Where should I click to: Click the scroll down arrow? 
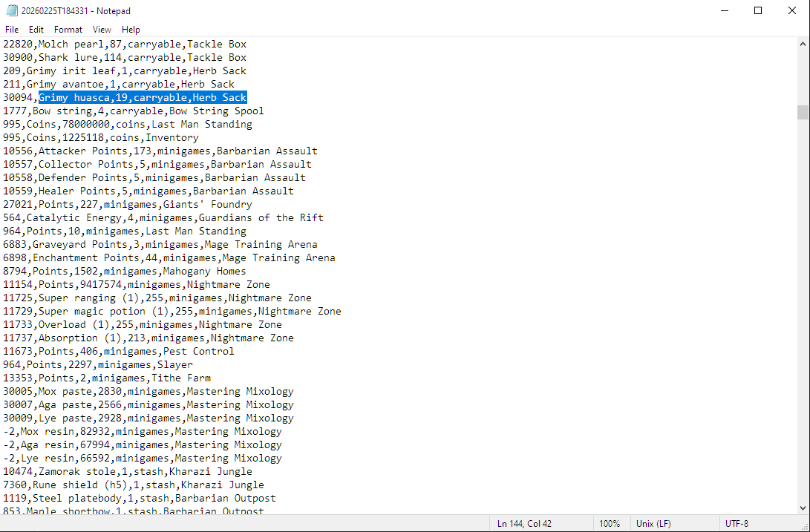(x=803, y=508)
